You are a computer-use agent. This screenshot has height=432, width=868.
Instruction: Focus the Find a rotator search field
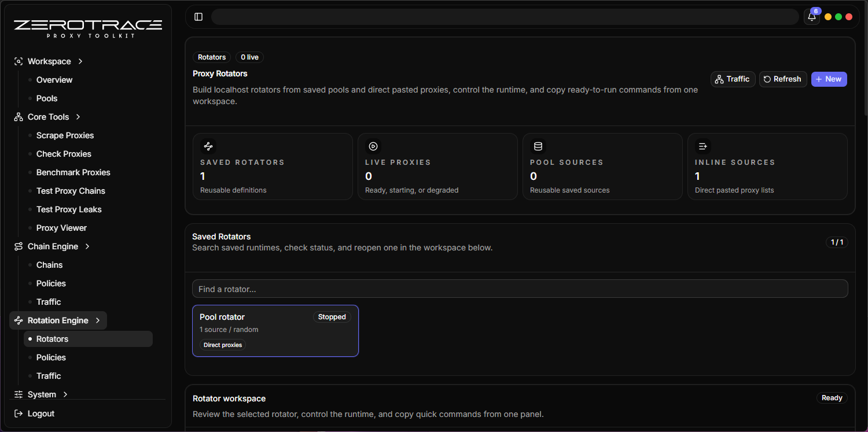click(x=520, y=289)
